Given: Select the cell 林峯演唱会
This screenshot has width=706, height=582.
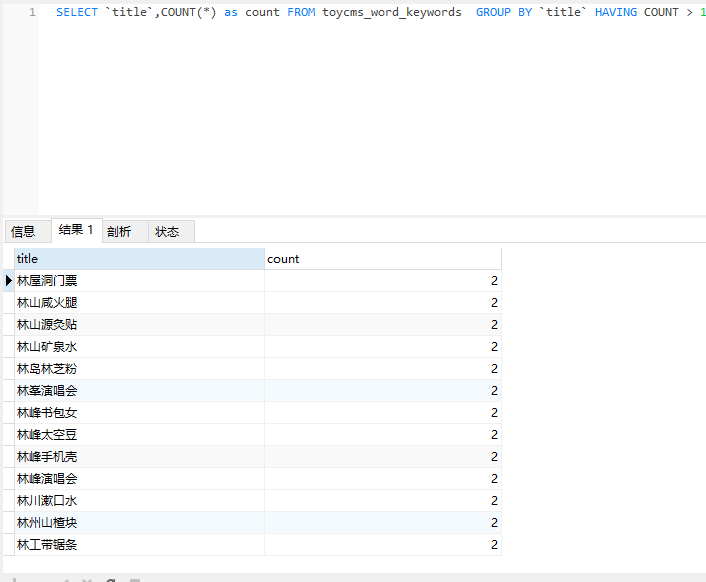Looking at the screenshot, I should 139,391.
